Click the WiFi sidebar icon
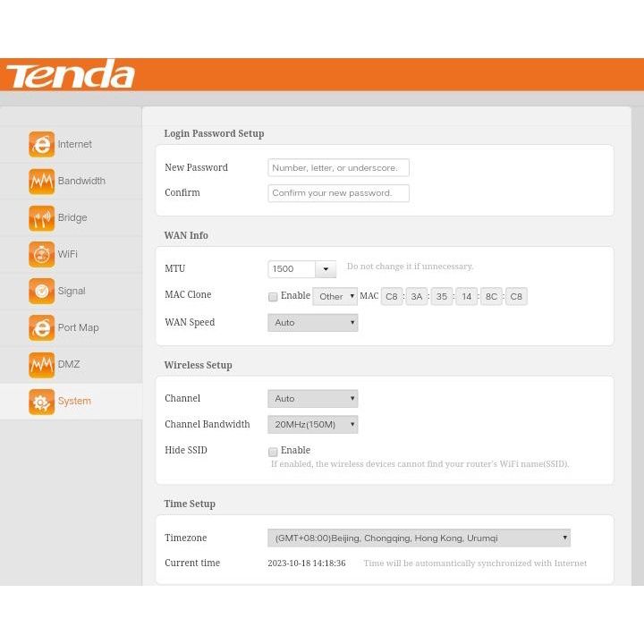Viewport: 644px width, 644px height. 41,254
